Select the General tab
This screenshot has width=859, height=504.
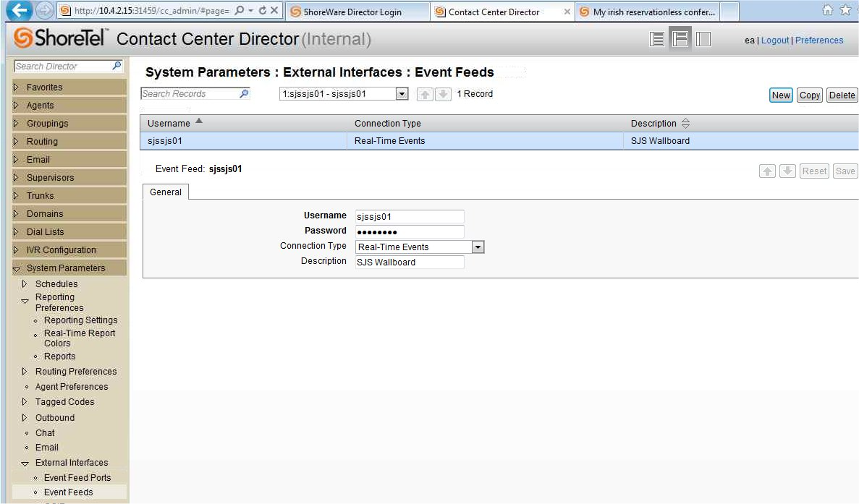pyautogui.click(x=166, y=192)
